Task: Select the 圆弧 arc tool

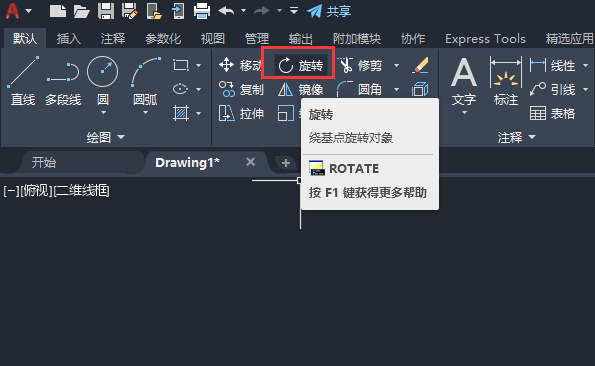Action: click(x=145, y=80)
